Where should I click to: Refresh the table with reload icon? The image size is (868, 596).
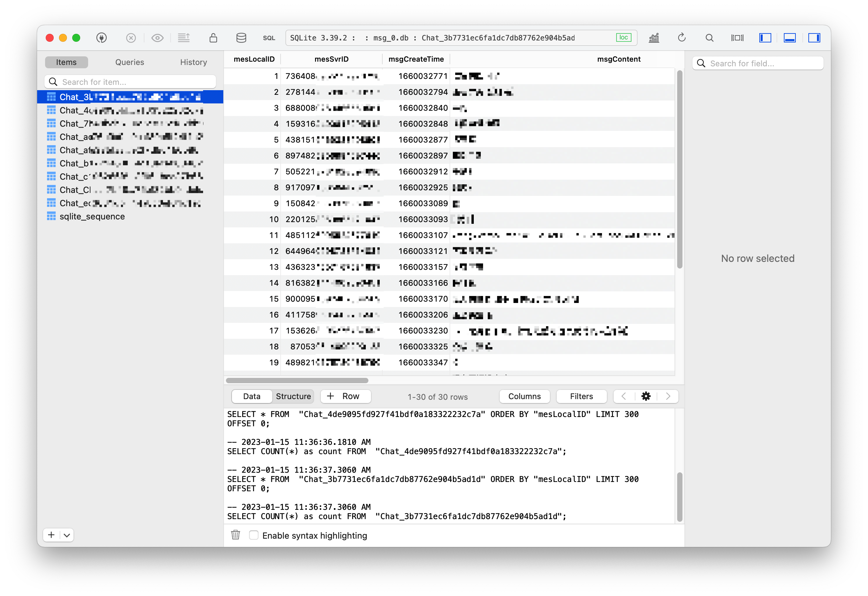pyautogui.click(x=681, y=38)
